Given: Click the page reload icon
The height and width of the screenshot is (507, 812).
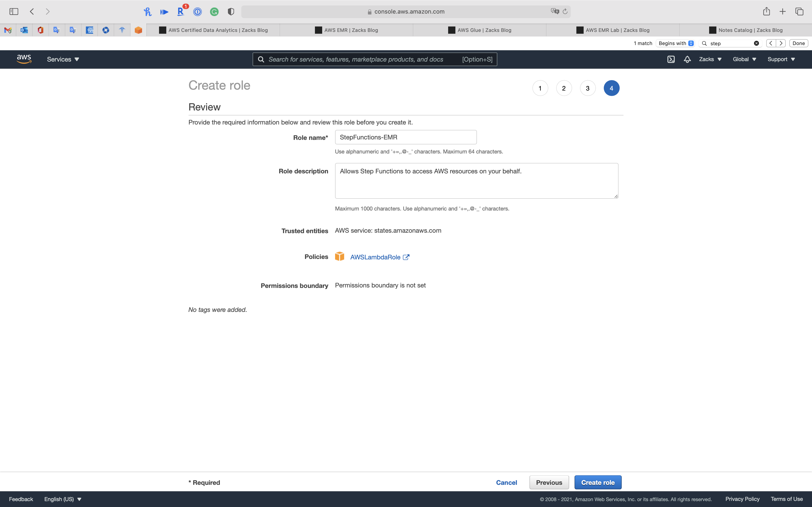Looking at the screenshot, I should 565,11.
